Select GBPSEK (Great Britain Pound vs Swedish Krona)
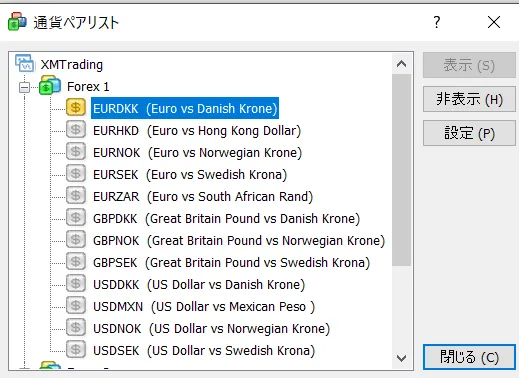The image size is (519, 378). click(x=231, y=263)
